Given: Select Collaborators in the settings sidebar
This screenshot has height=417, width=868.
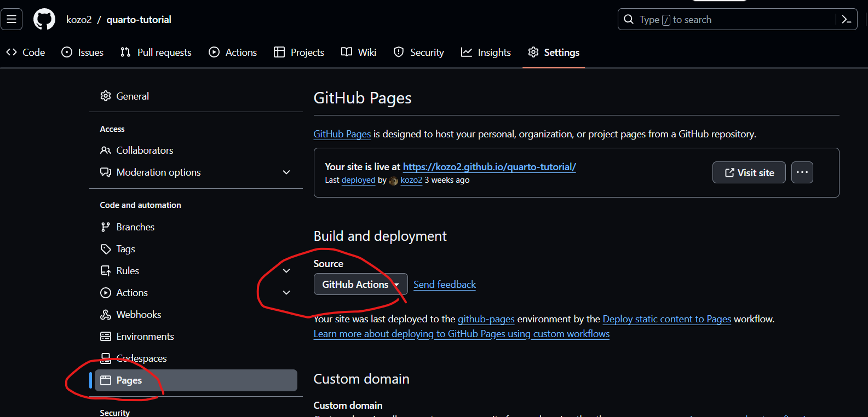Looking at the screenshot, I should coord(196,150).
